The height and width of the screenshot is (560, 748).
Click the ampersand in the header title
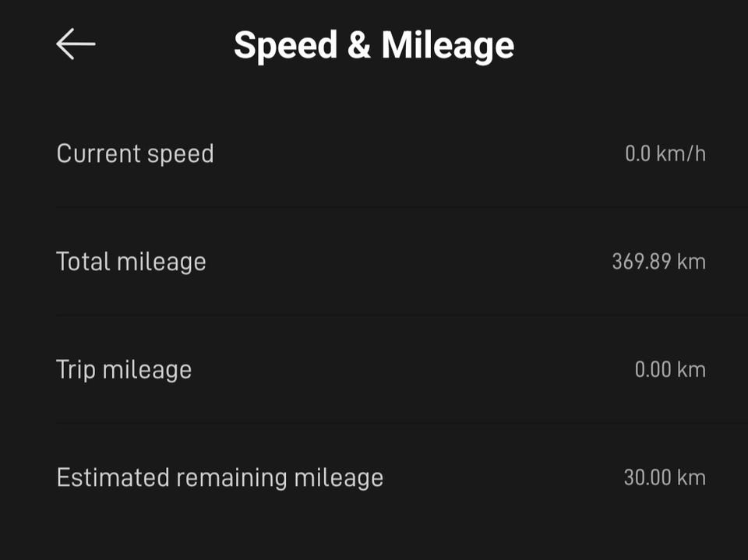(x=358, y=45)
